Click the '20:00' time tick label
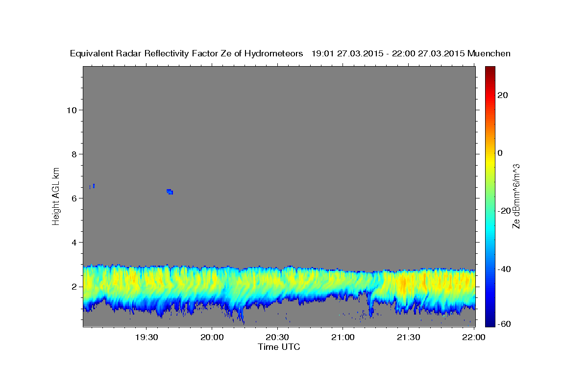This screenshot has height=392, width=588. click(x=212, y=337)
